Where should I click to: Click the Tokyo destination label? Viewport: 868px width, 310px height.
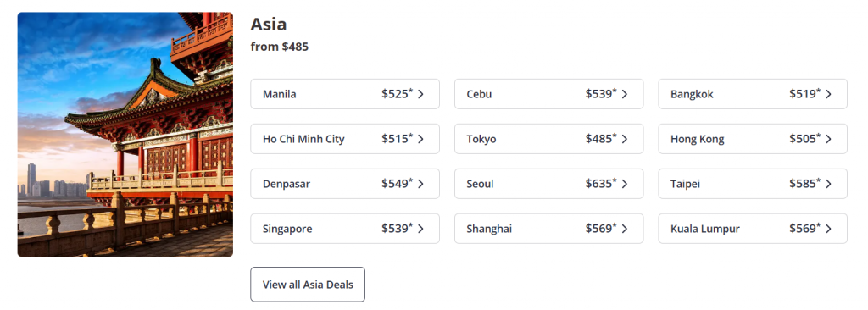click(481, 139)
